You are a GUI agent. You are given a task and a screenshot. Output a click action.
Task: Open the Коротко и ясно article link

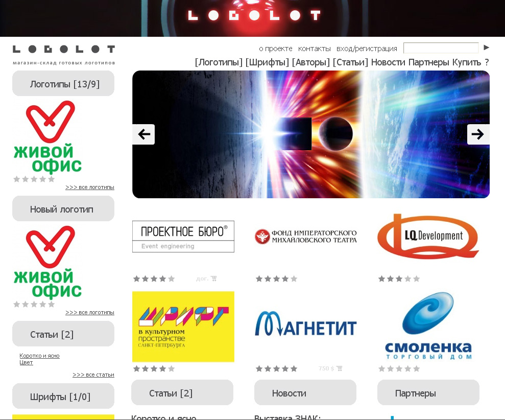[39, 356]
